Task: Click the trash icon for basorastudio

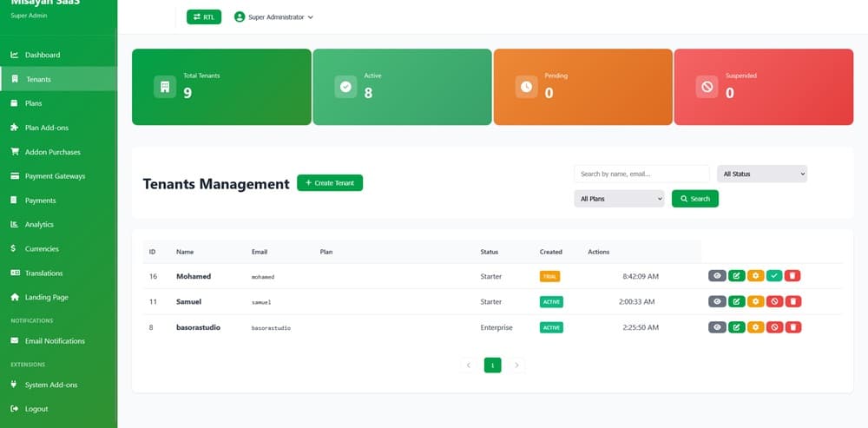Action: coord(792,327)
